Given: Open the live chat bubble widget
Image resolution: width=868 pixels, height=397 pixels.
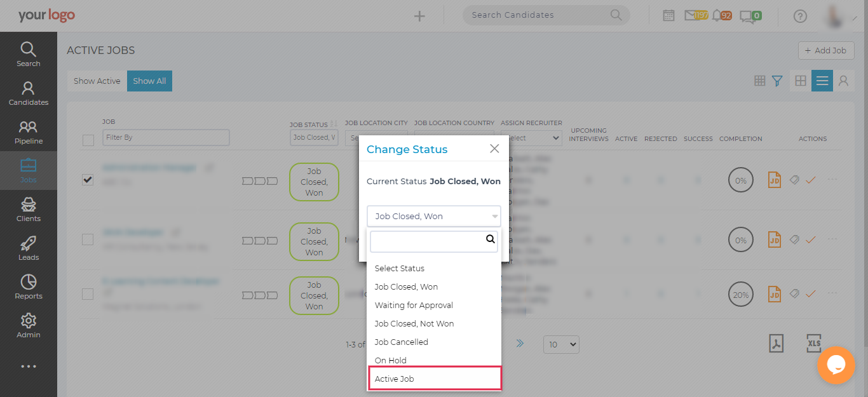Looking at the screenshot, I should (836, 365).
